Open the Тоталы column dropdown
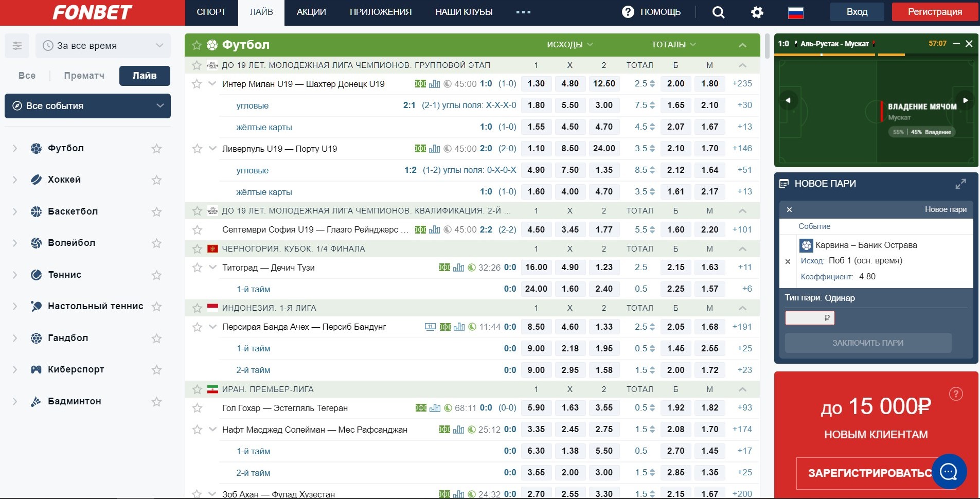The width and height of the screenshot is (980, 499). 674,45
